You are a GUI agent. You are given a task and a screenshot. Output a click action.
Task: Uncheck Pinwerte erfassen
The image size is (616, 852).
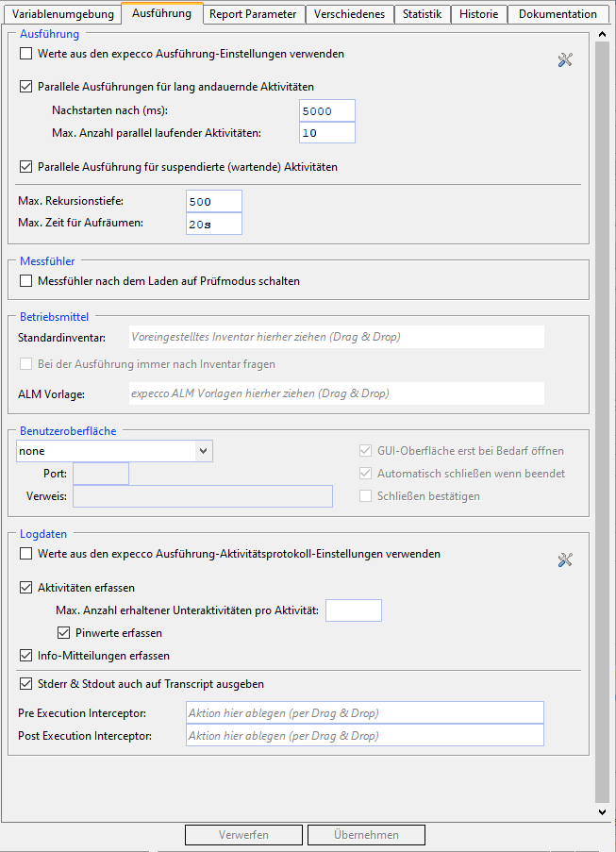[64, 633]
